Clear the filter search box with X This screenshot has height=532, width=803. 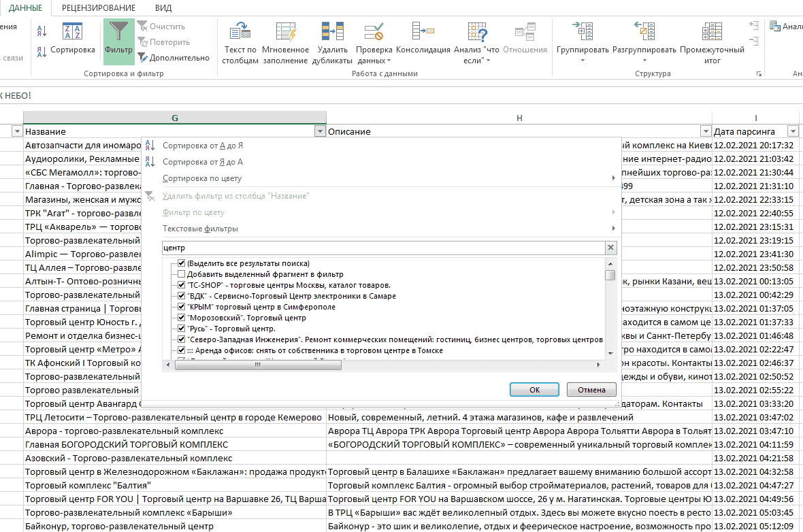click(610, 248)
